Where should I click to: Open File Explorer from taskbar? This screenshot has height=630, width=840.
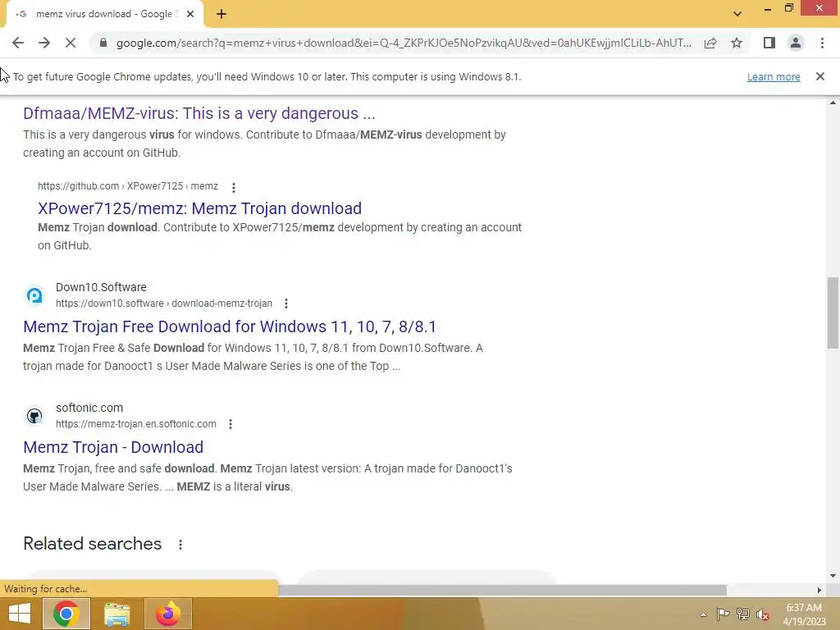click(x=116, y=614)
